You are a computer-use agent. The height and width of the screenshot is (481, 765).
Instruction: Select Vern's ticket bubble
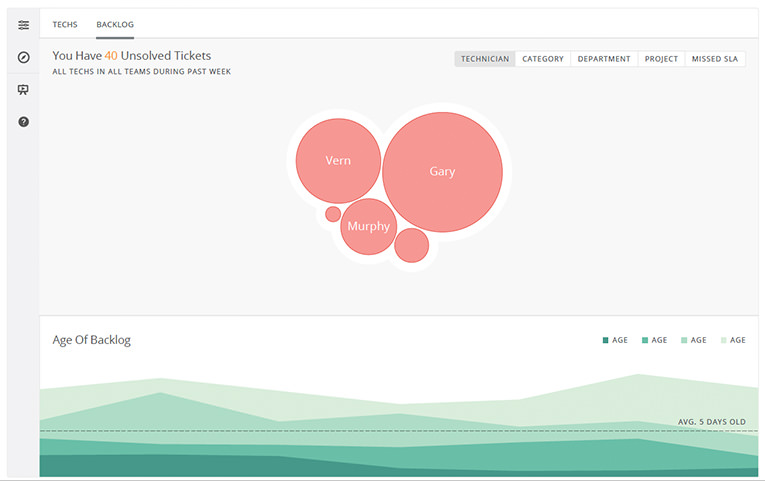pyautogui.click(x=338, y=161)
